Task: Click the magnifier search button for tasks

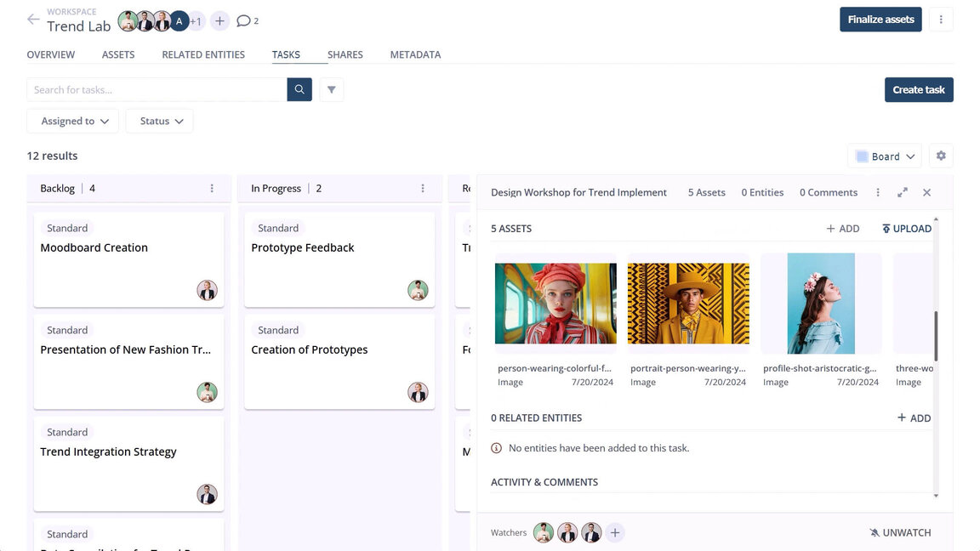Action: coord(299,89)
